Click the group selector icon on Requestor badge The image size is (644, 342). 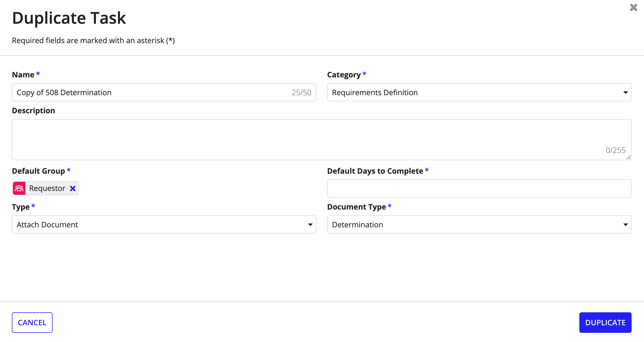[x=19, y=188]
